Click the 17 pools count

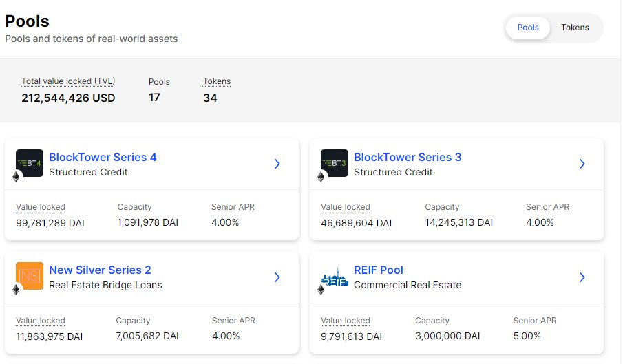pyautogui.click(x=154, y=98)
